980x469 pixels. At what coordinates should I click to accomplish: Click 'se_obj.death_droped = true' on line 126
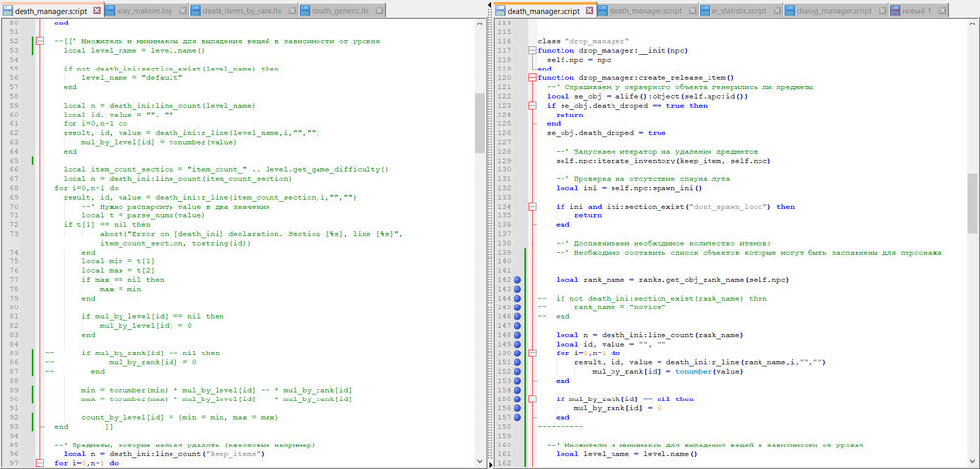[607, 133]
